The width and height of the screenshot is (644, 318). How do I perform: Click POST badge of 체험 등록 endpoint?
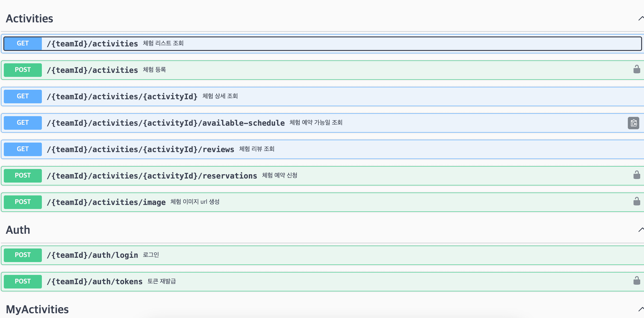(23, 70)
